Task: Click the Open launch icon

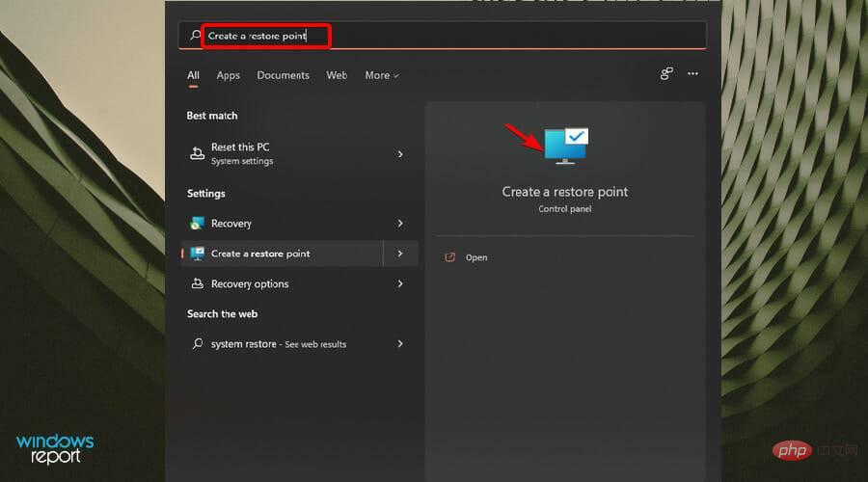Action: (x=450, y=257)
